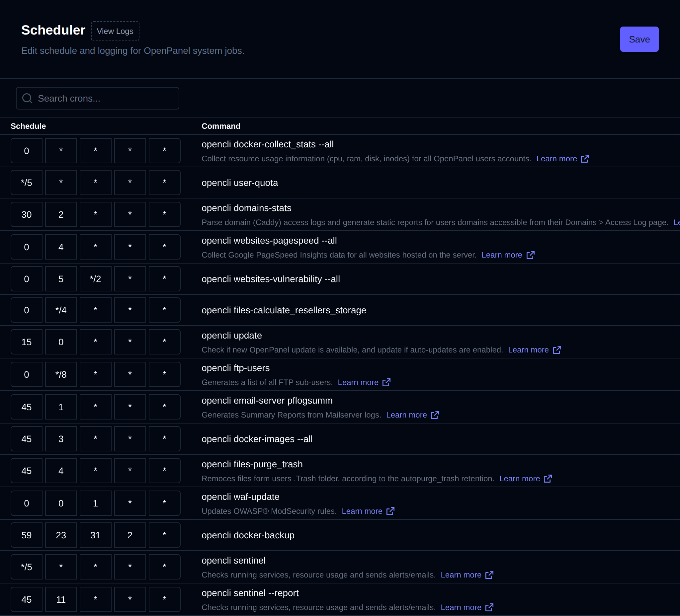Click the Schedule column header
Screen dimensions: 680x616
28,126
